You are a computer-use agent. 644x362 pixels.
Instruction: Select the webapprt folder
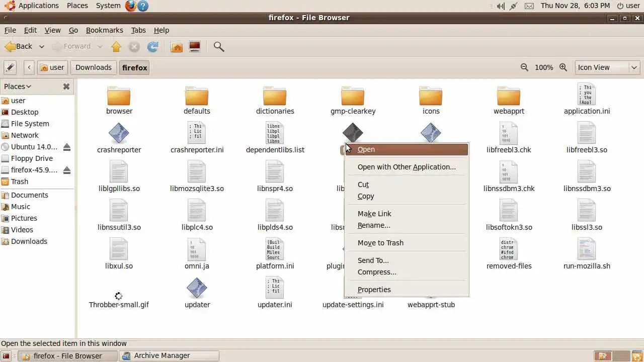[509, 100]
